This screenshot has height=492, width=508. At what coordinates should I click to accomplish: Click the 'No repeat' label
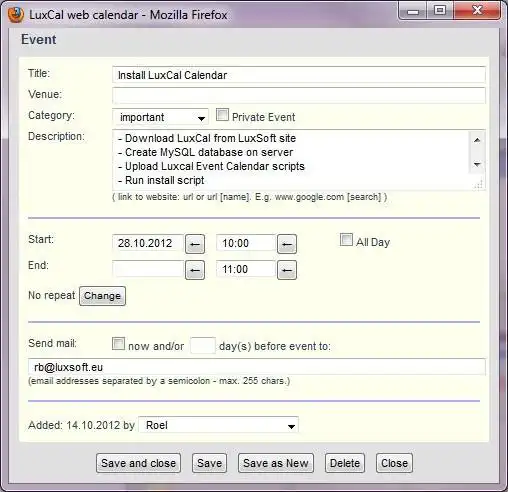[x=52, y=295]
